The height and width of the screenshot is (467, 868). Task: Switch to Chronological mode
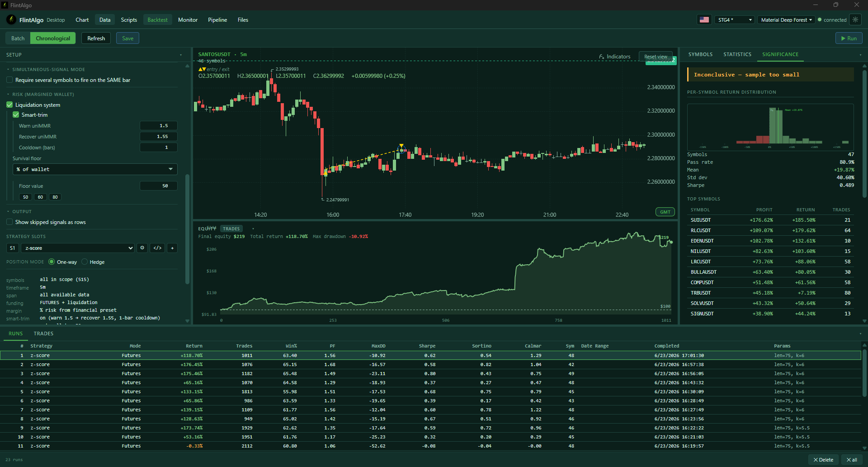53,38
